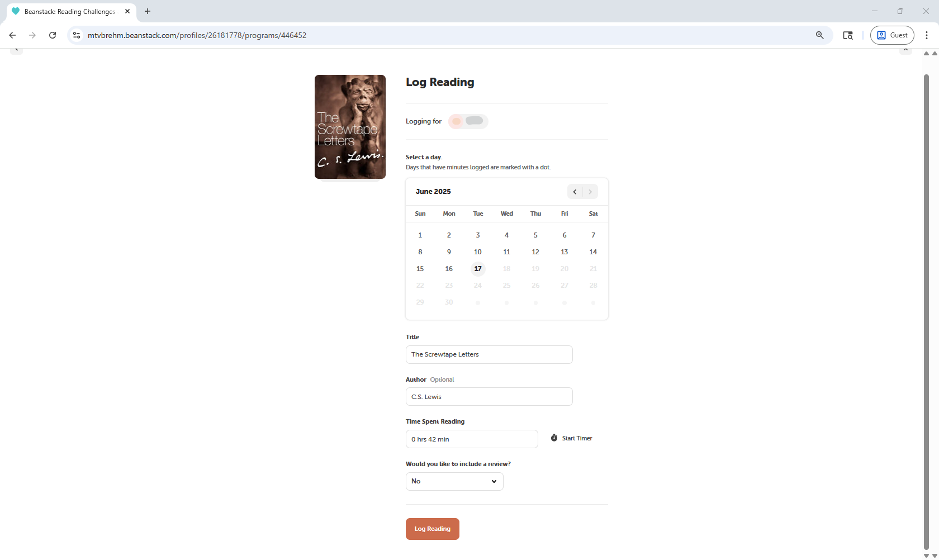
Task: Click the vertical page scrollbar
Action: click(926, 312)
